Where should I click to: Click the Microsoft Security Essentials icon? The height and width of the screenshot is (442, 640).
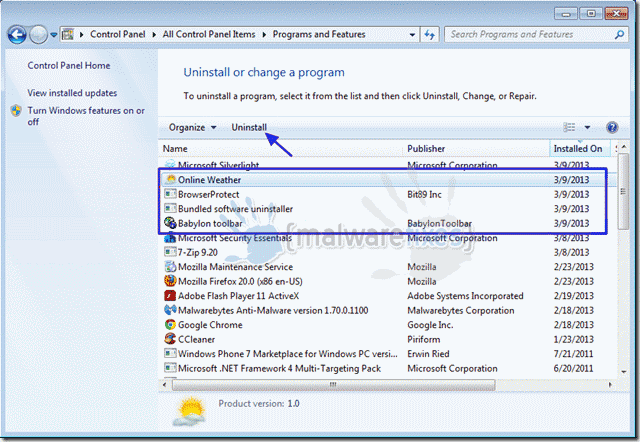[x=170, y=238]
